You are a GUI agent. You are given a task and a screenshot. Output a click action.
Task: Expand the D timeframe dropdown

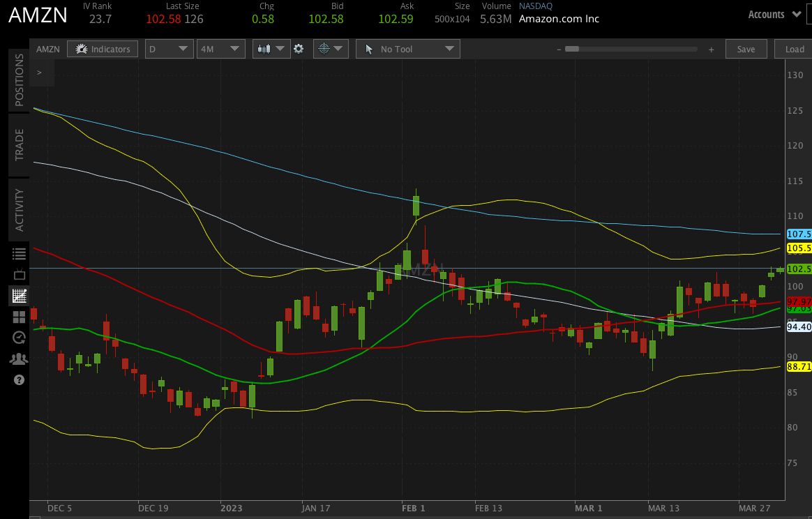point(170,49)
